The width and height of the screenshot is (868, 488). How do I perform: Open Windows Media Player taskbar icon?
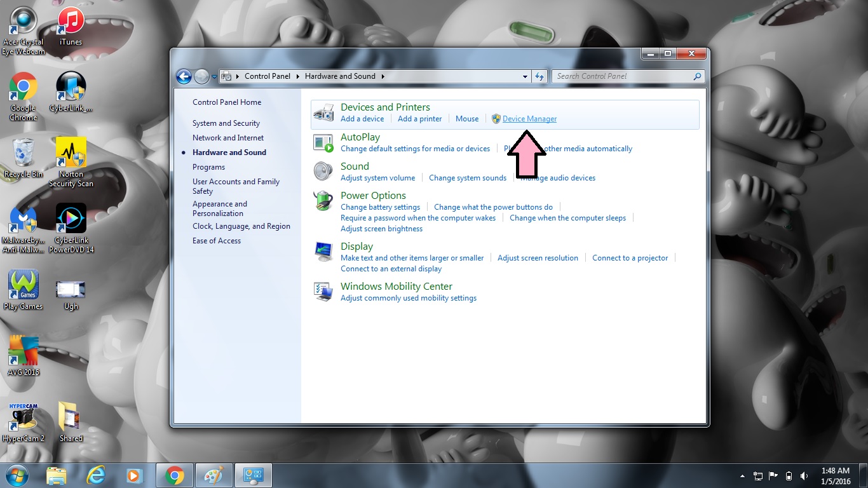coord(134,475)
